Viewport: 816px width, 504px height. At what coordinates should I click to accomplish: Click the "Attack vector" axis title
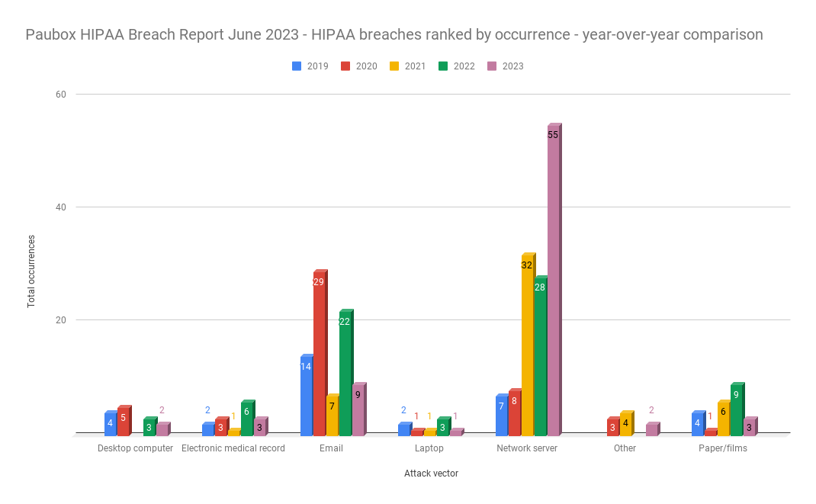[431, 474]
